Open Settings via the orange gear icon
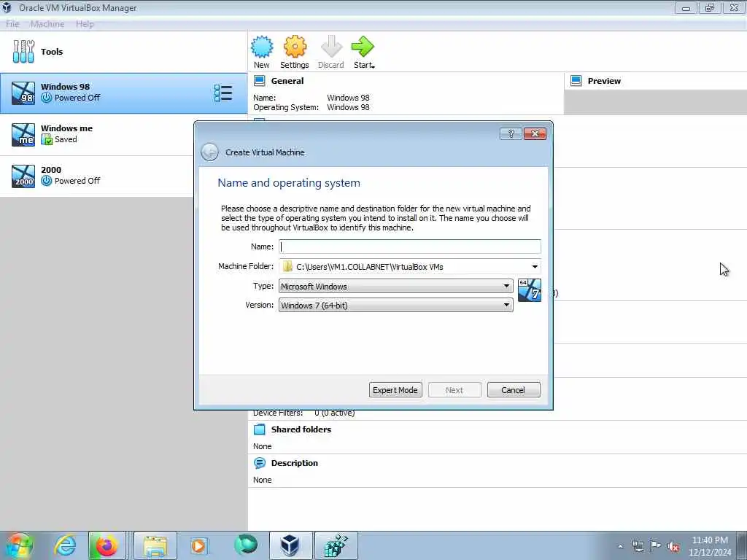The image size is (747, 560). 295,47
